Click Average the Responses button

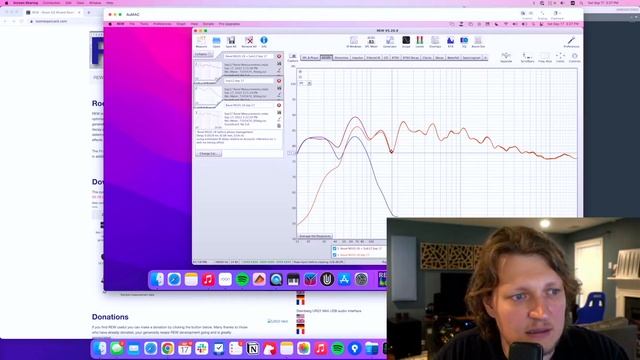tap(315, 236)
